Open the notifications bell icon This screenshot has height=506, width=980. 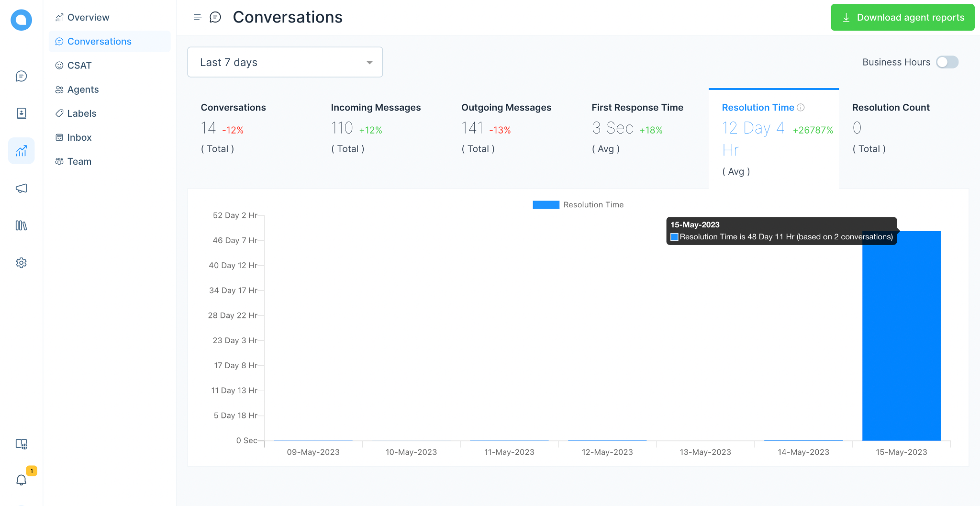(x=21, y=480)
